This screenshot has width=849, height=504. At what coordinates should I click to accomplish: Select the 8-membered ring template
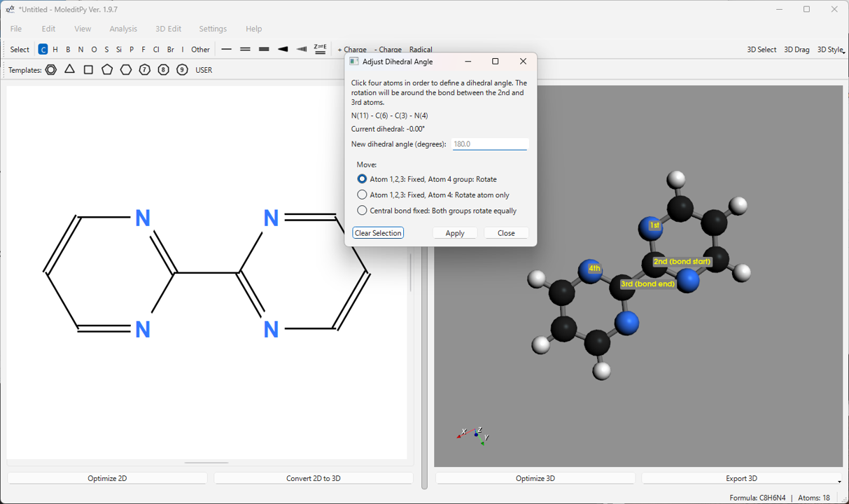(x=163, y=70)
